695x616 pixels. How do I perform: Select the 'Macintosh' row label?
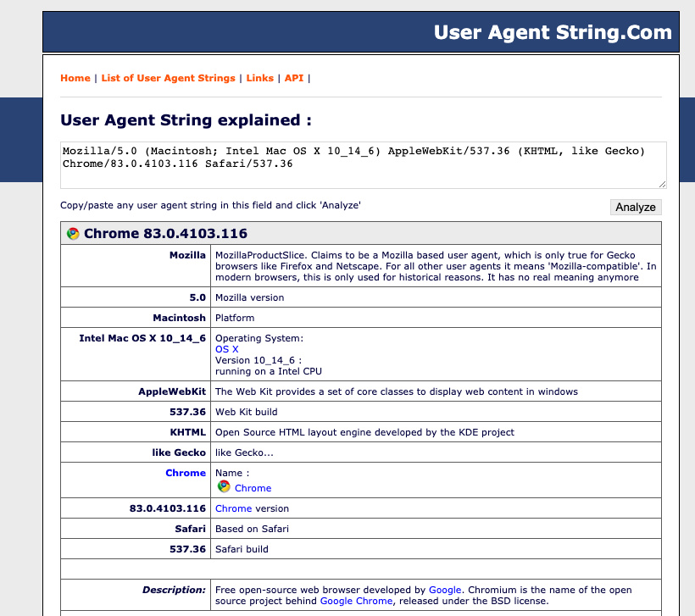[179, 318]
